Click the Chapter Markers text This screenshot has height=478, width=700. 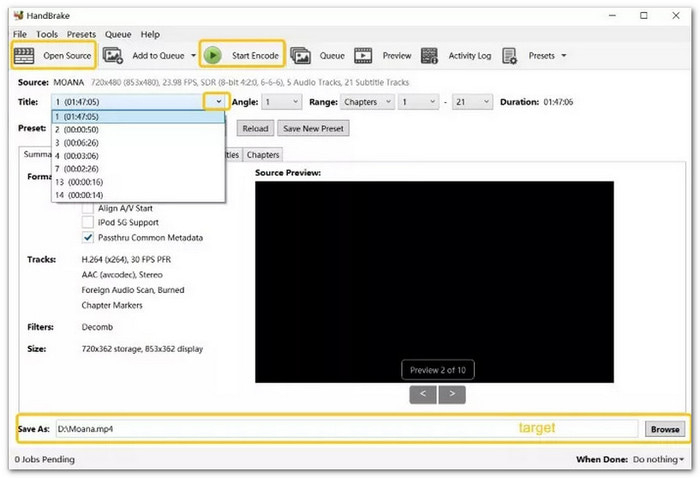coord(112,305)
